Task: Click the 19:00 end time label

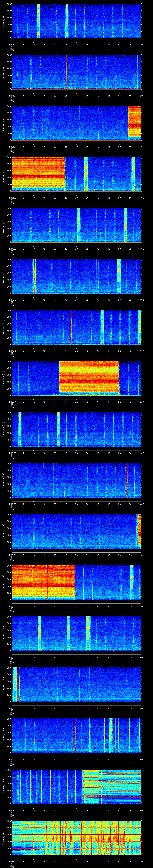Action: pyautogui.click(x=141, y=453)
